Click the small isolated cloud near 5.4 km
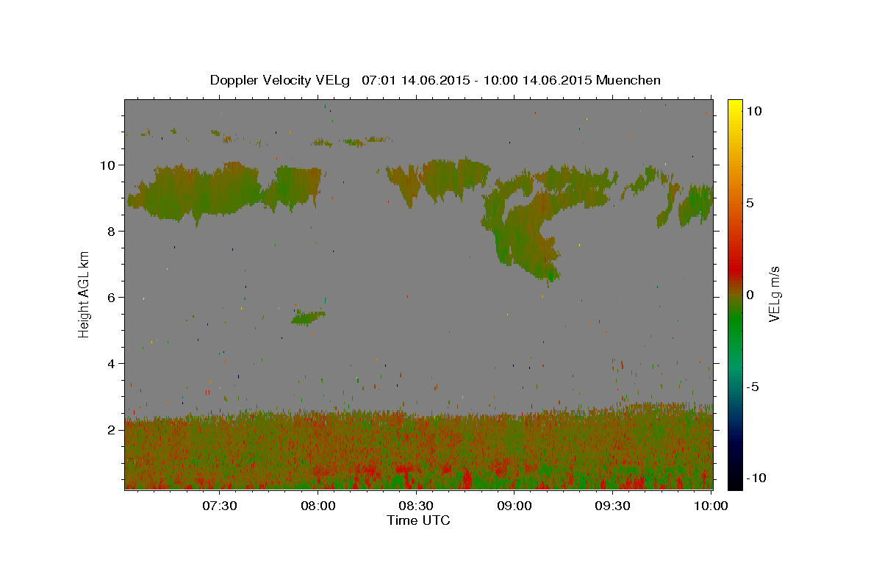This screenshot has height=588, width=882. (x=308, y=318)
